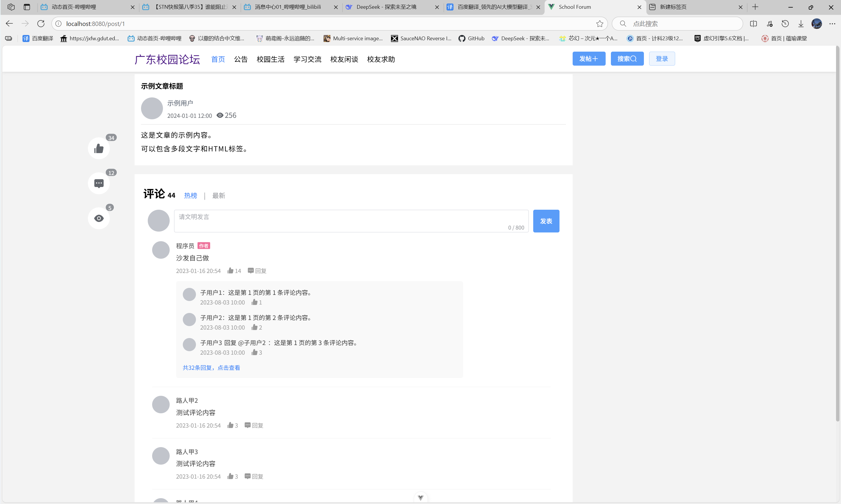The image size is (841, 504).
Task: Expand the 32 hidden replies (共32条回复，点击查看)
Action: (x=211, y=367)
